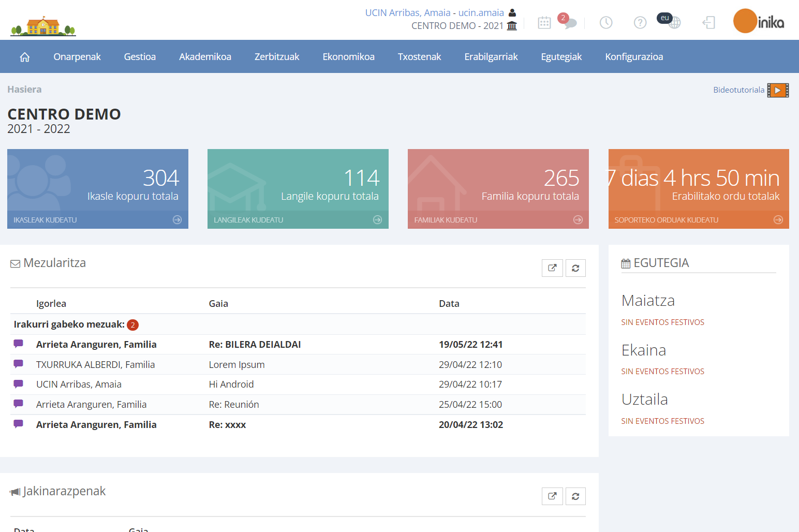The width and height of the screenshot is (799, 532).
Task: Click the IKASLEAK KUDEATU link
Action: click(45, 220)
